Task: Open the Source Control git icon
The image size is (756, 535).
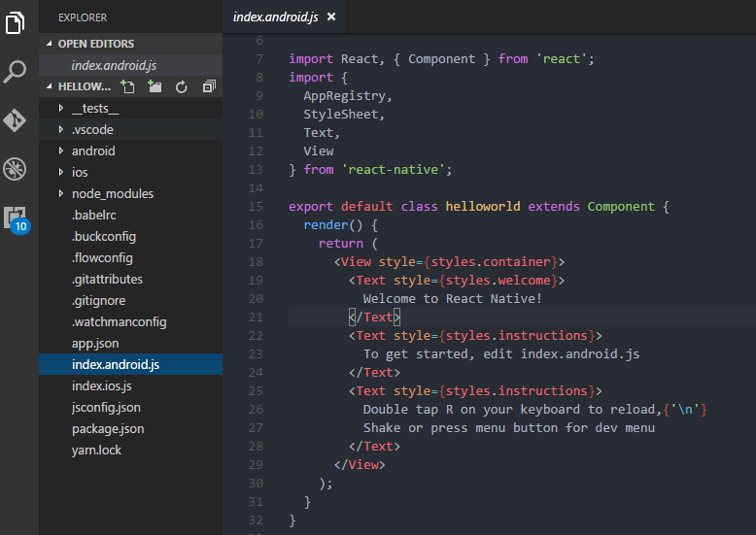Action: [x=16, y=119]
